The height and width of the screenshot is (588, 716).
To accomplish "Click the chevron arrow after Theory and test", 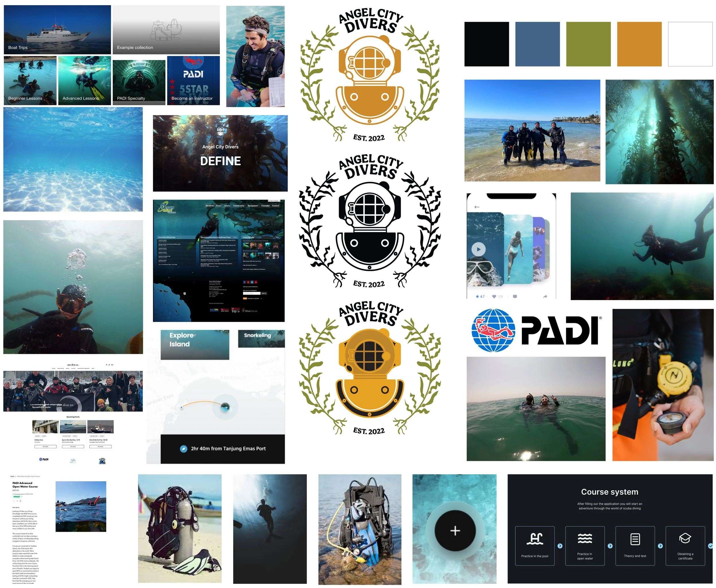I will (x=660, y=546).
